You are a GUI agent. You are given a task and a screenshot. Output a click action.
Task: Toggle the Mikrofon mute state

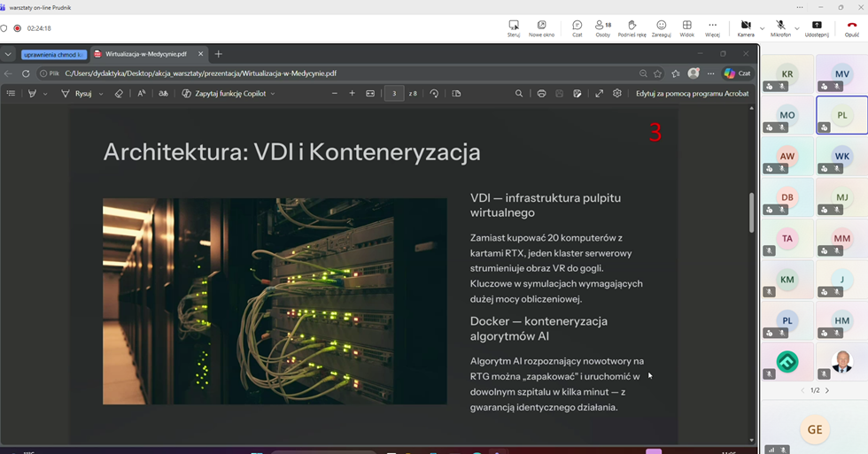coord(780,26)
